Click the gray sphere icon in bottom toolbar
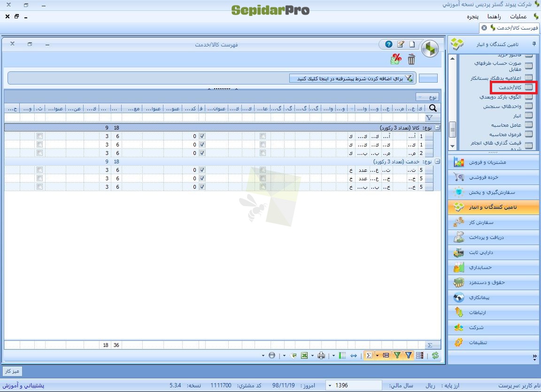 272,355
